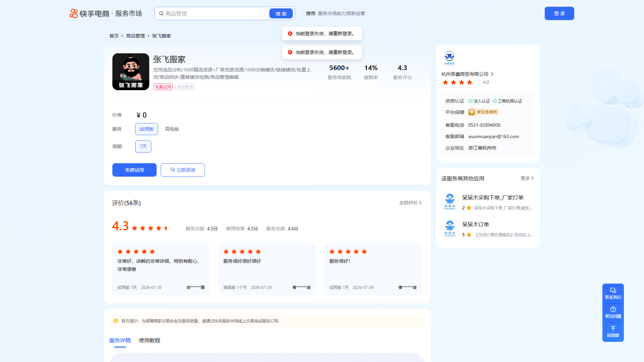The image size is (644, 362).
Task: Click the 呆呆木订单 app icon
Action: click(450, 228)
